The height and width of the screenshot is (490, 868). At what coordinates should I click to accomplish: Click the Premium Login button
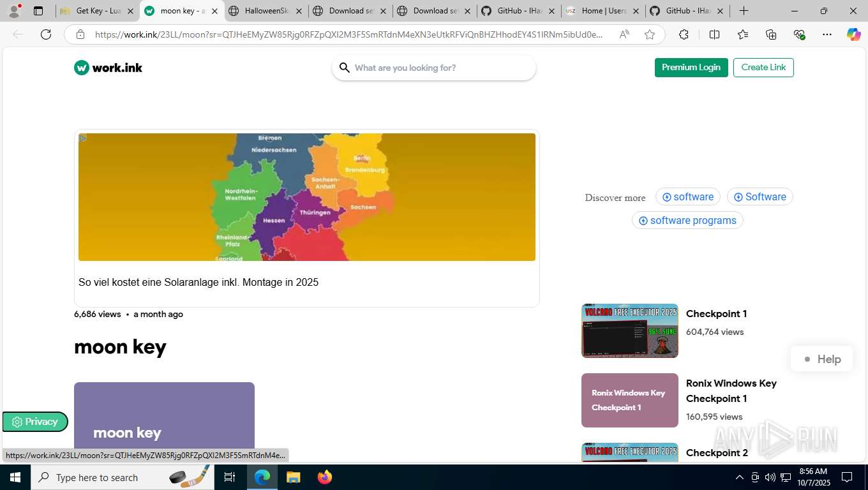pyautogui.click(x=691, y=68)
